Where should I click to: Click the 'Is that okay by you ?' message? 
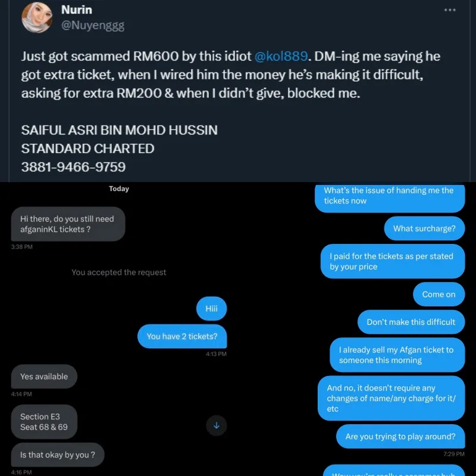(57, 455)
